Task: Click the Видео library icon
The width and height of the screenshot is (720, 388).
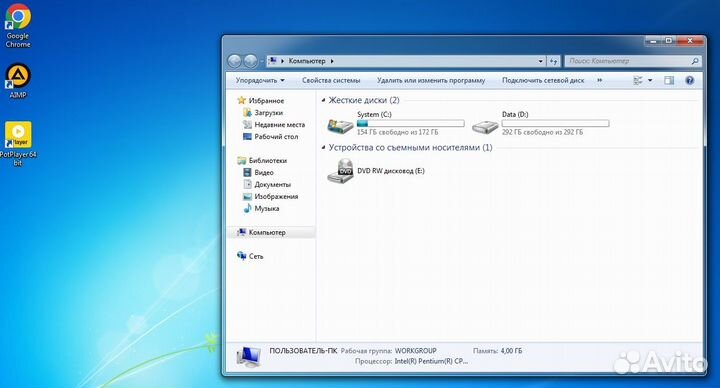Action: [x=247, y=172]
